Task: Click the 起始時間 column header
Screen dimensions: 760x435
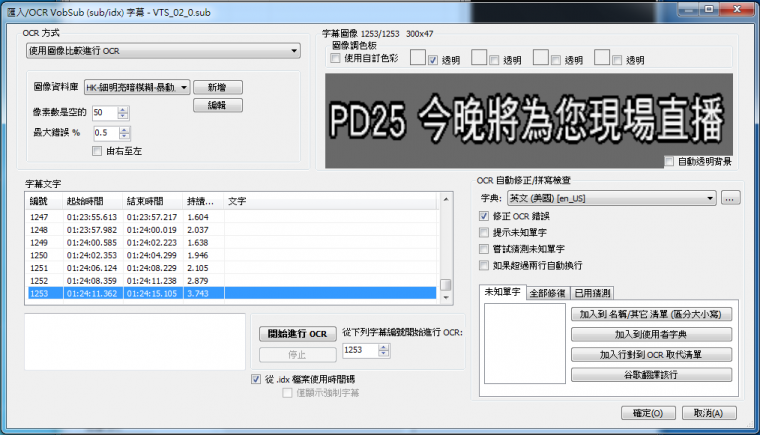Action: tap(93, 201)
